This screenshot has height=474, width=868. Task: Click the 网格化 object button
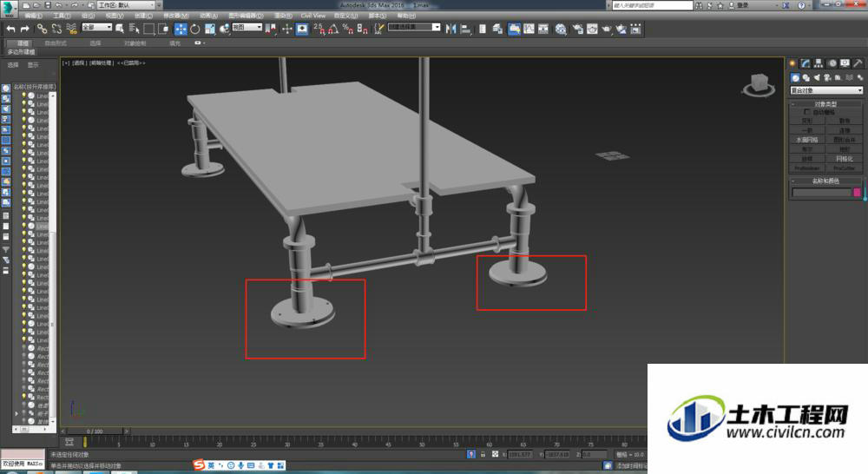coord(845,158)
